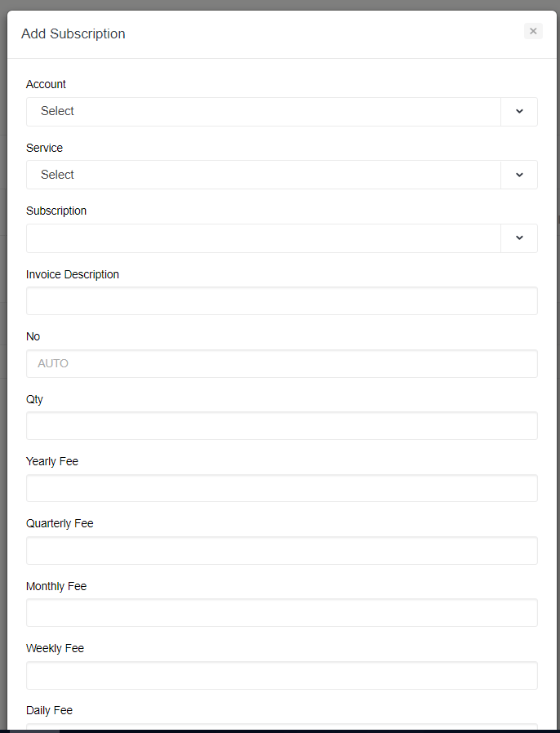Click the Add Subscription dialog title
560x733 pixels.
(x=73, y=33)
